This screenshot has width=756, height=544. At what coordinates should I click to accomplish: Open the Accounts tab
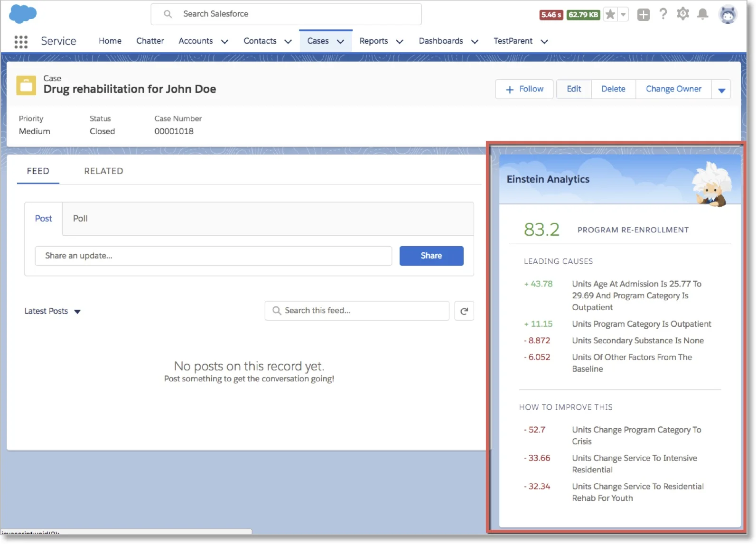[196, 41]
